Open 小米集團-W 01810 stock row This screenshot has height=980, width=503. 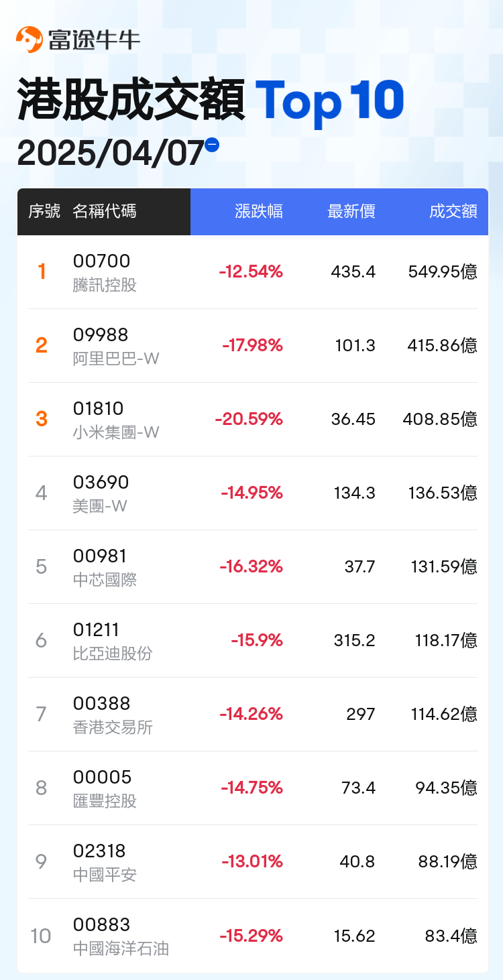(253, 420)
